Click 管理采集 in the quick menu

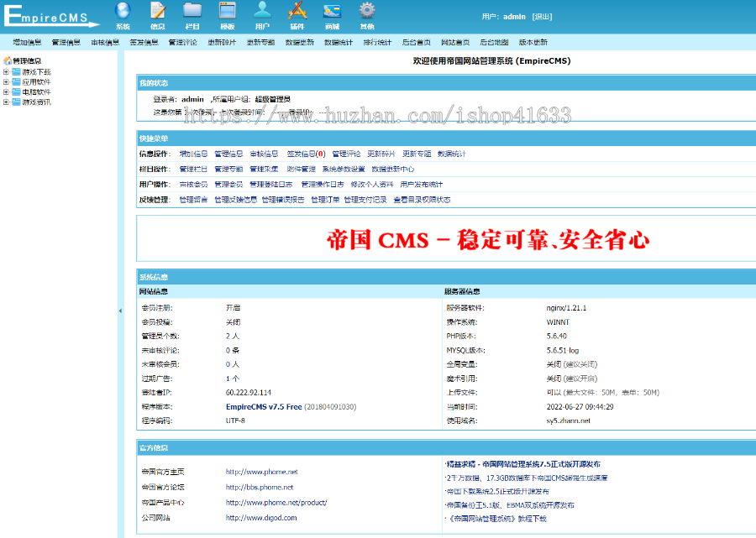264,169
